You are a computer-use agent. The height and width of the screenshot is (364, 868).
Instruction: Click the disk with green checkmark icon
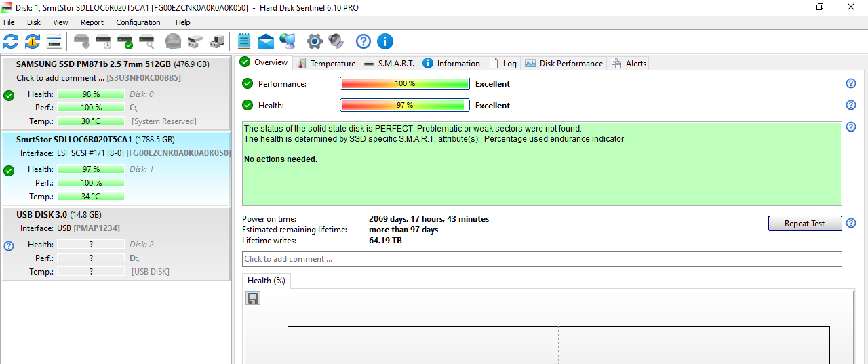125,41
